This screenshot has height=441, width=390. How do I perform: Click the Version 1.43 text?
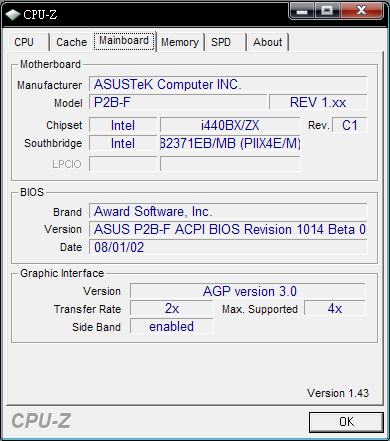[x=338, y=393]
